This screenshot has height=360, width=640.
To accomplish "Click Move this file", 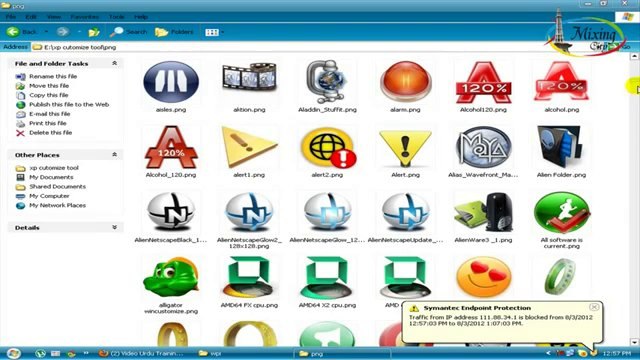I will click(x=49, y=86).
